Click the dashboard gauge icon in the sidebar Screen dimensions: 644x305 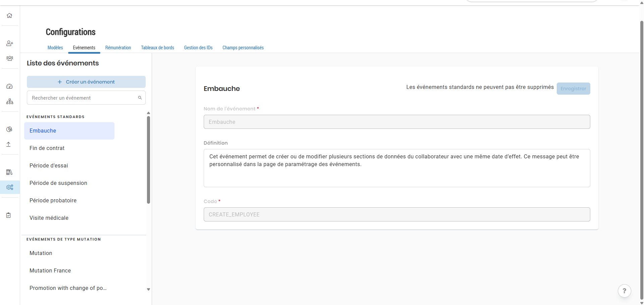click(9, 86)
